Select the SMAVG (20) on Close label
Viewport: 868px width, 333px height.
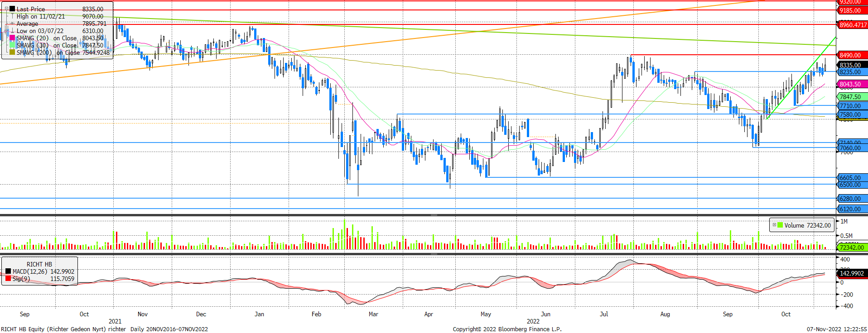point(47,38)
